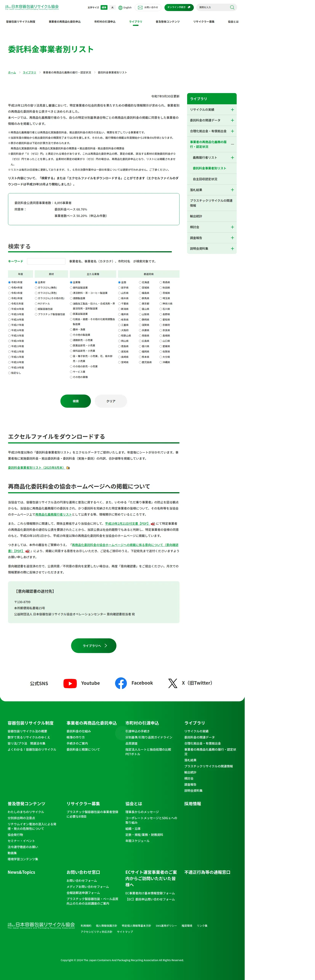Click the Facebook icon in 公式SNS
The width and height of the screenshot is (315, 980).
tap(121, 683)
